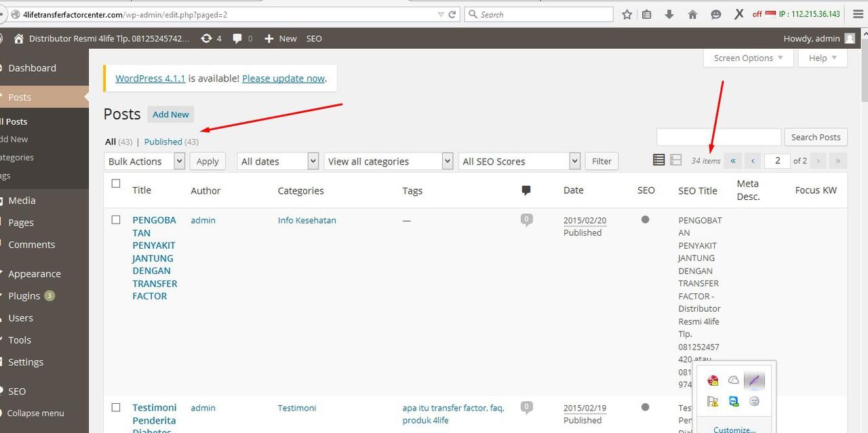Click the sync monitor icon in overflow panel
Screen dimensions: 868x433
coord(733,401)
